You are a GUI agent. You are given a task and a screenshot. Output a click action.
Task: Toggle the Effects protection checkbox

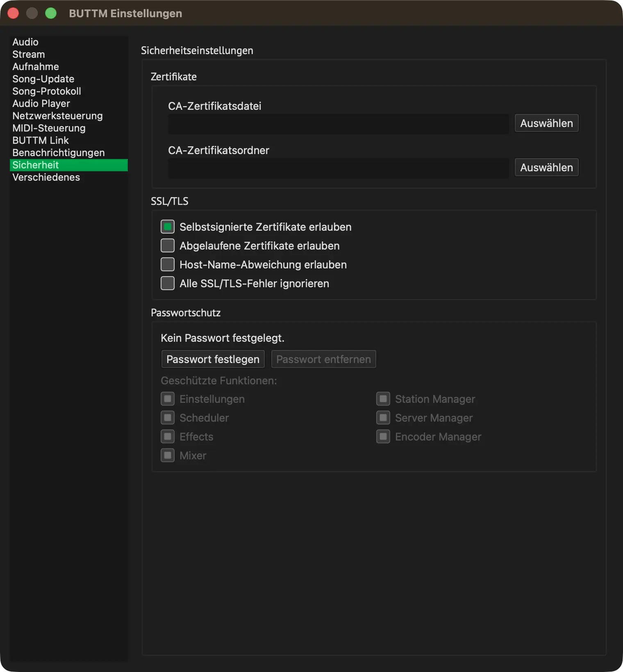point(168,436)
